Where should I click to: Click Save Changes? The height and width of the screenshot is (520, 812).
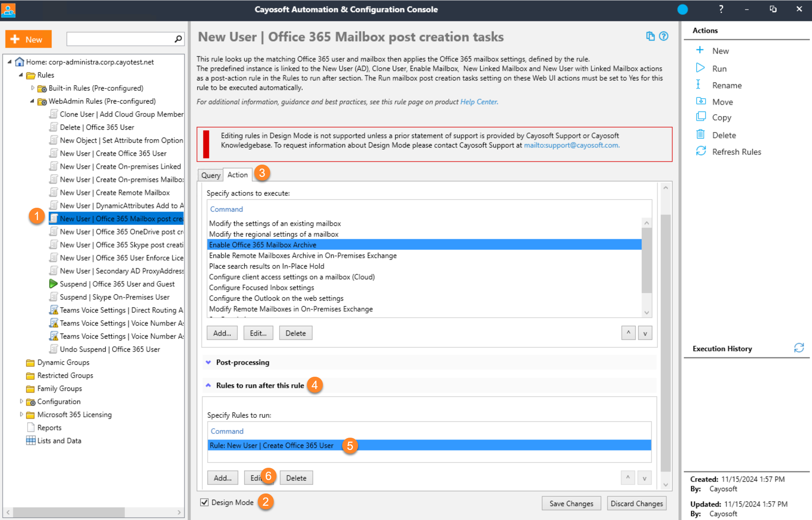[x=571, y=503]
